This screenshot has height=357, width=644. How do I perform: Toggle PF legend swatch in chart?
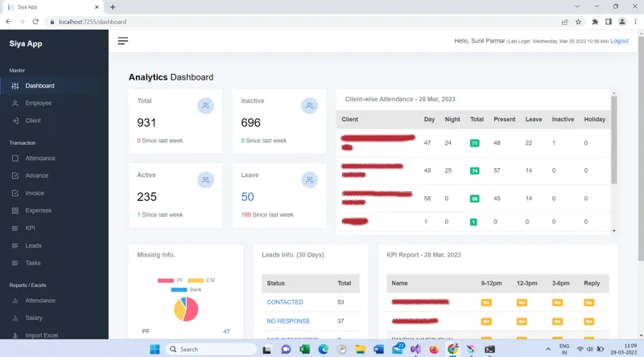coord(166,281)
